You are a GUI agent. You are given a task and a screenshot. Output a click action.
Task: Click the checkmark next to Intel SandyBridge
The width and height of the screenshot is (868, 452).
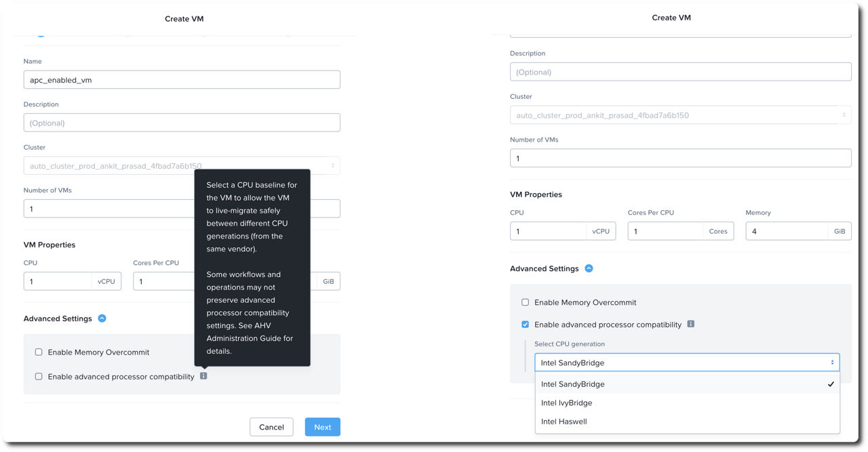coord(831,384)
